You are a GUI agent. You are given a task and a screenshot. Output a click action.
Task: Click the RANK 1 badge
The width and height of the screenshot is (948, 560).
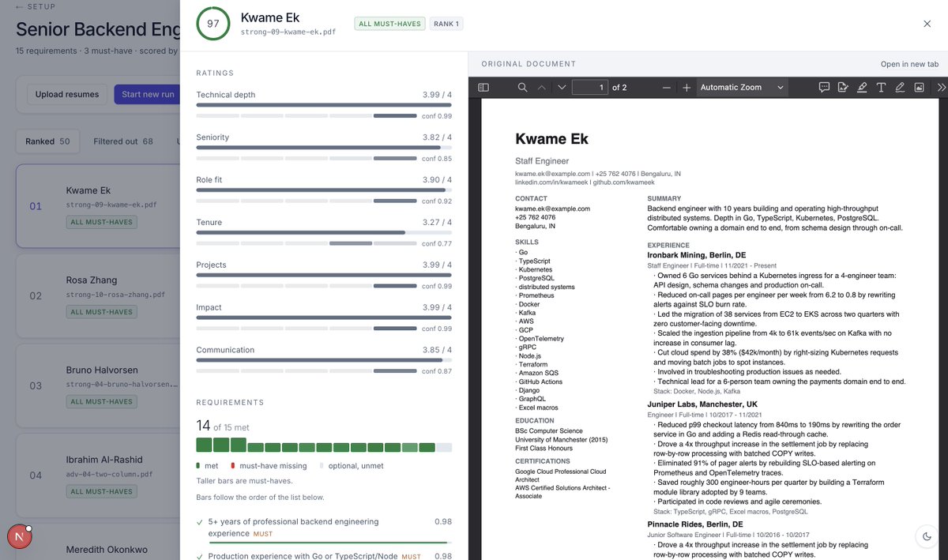[446, 24]
